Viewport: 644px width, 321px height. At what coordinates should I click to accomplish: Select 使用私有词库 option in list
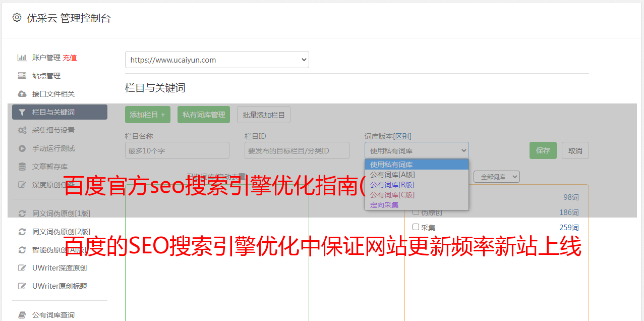[417, 165]
